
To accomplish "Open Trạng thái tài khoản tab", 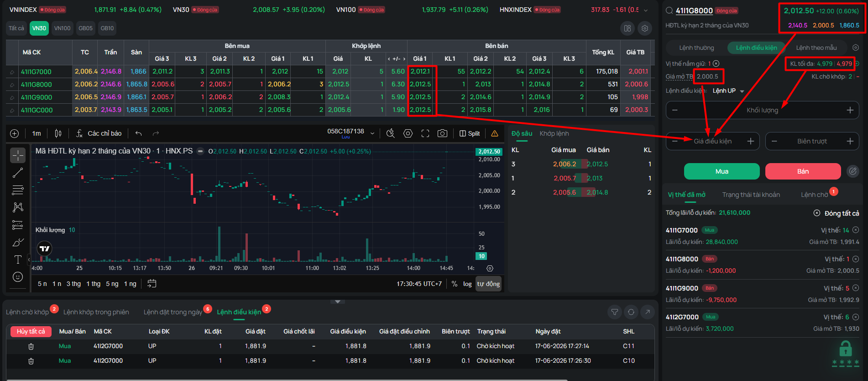I will 751,195.
